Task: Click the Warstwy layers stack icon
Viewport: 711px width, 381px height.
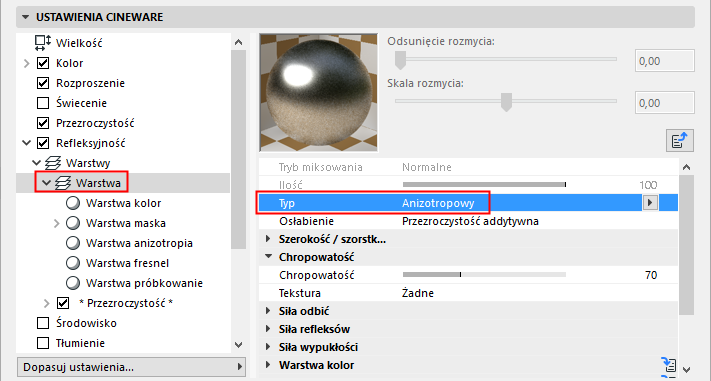Action: (x=53, y=163)
